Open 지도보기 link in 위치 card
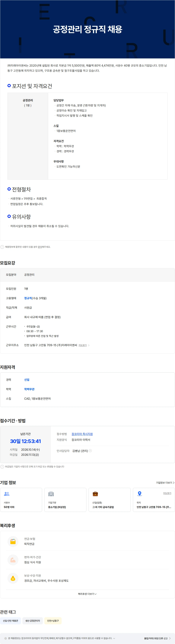The width and height of the screenshot is (175, 644). (x=167, y=493)
